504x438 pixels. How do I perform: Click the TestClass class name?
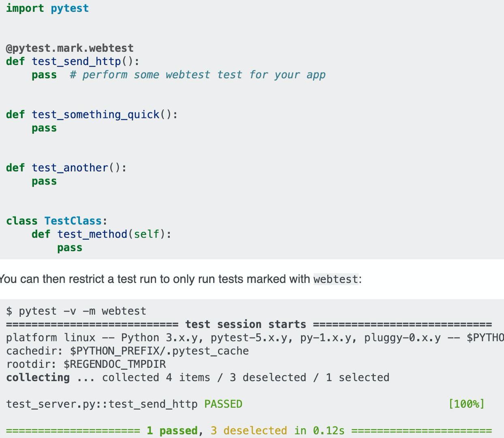click(x=73, y=221)
